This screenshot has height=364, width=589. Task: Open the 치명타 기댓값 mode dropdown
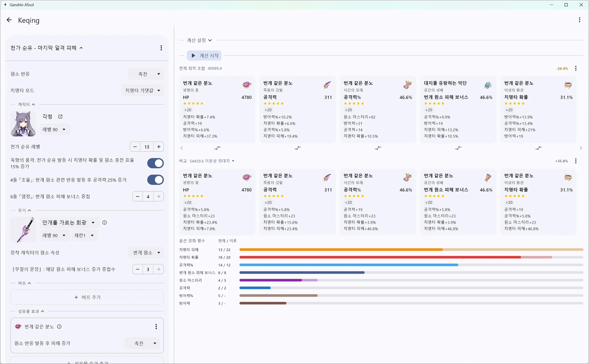pyautogui.click(x=143, y=91)
